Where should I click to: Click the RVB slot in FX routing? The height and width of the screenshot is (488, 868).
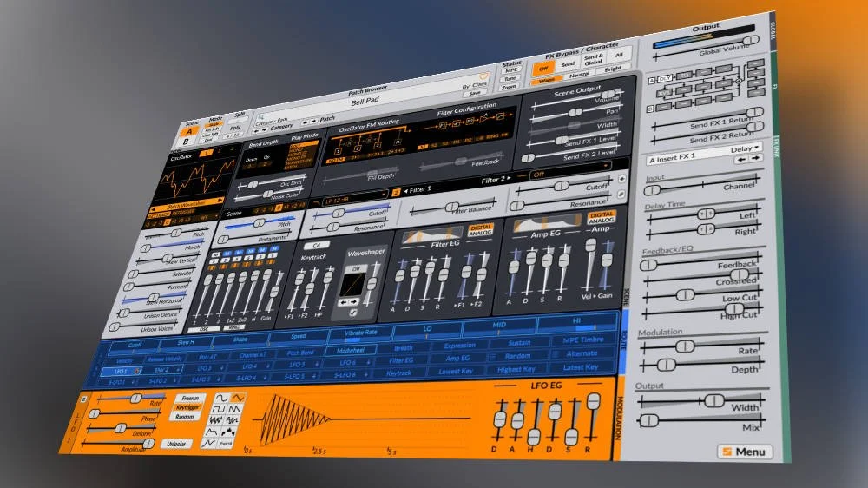[663, 93]
